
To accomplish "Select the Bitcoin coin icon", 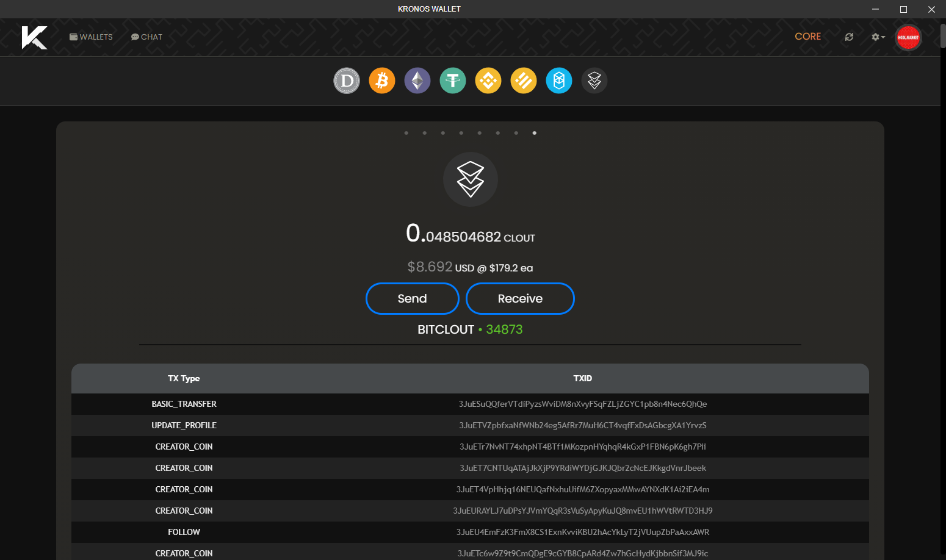I will pyautogui.click(x=382, y=81).
